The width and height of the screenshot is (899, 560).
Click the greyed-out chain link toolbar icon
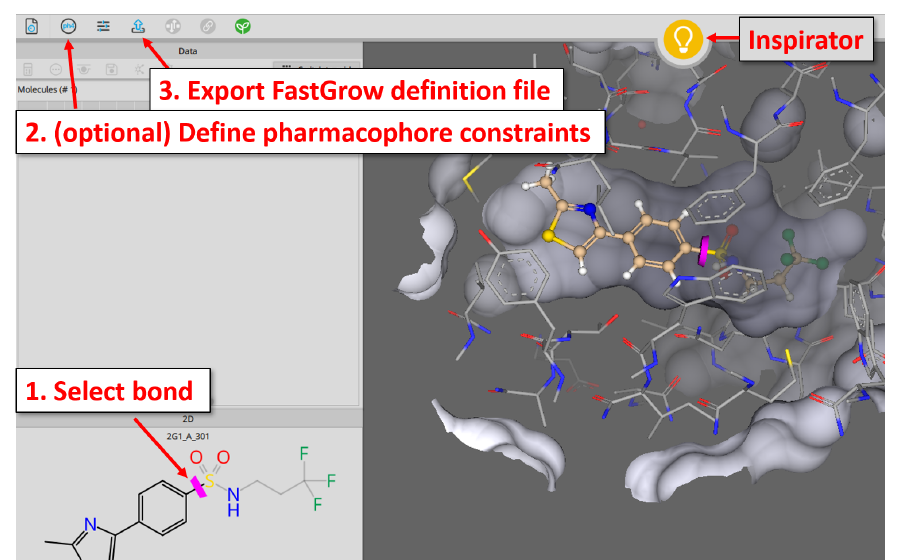point(208,26)
